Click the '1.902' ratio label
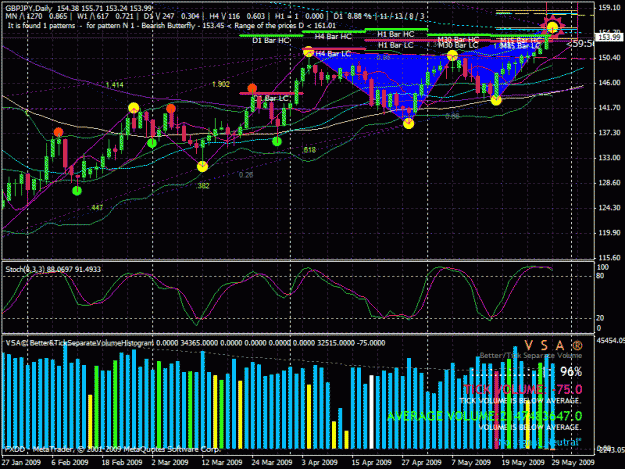The width and height of the screenshot is (625, 469). point(221,84)
